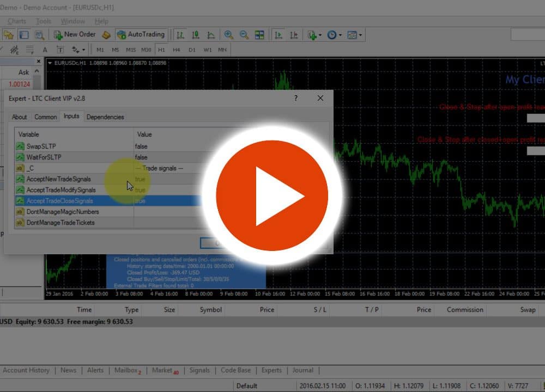Open the Alerts terminal tab
545x392 pixels.
[95, 370]
